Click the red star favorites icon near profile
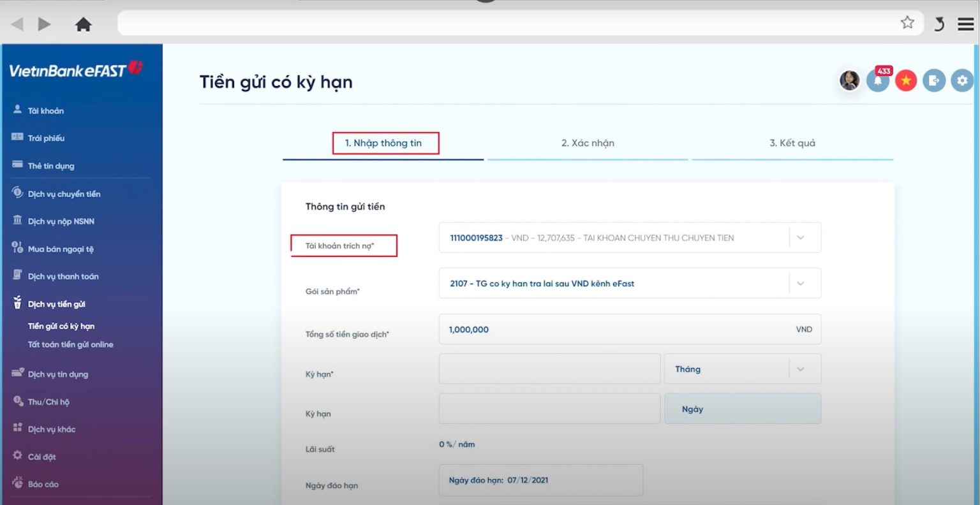This screenshot has width=980, height=505. [905, 80]
